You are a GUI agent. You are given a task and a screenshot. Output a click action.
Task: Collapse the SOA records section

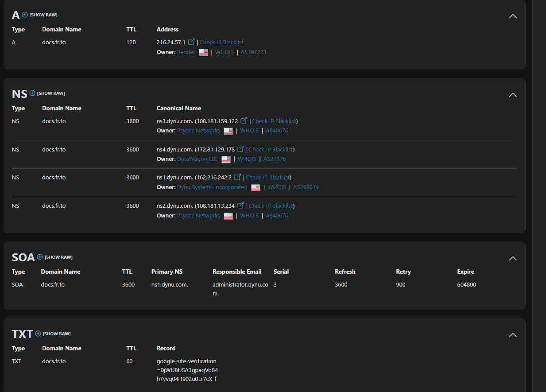coord(513,258)
